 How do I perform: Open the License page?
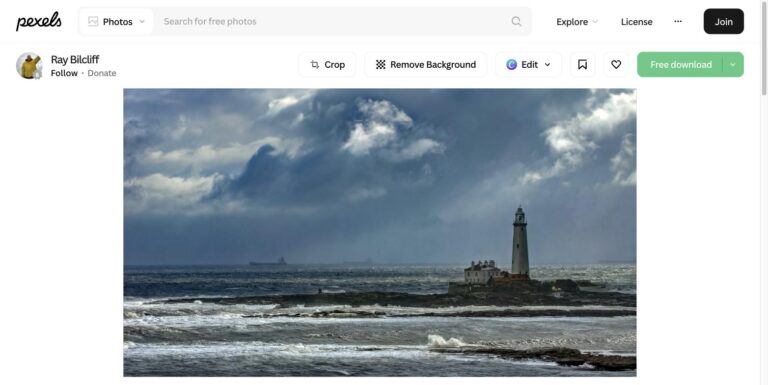click(636, 22)
